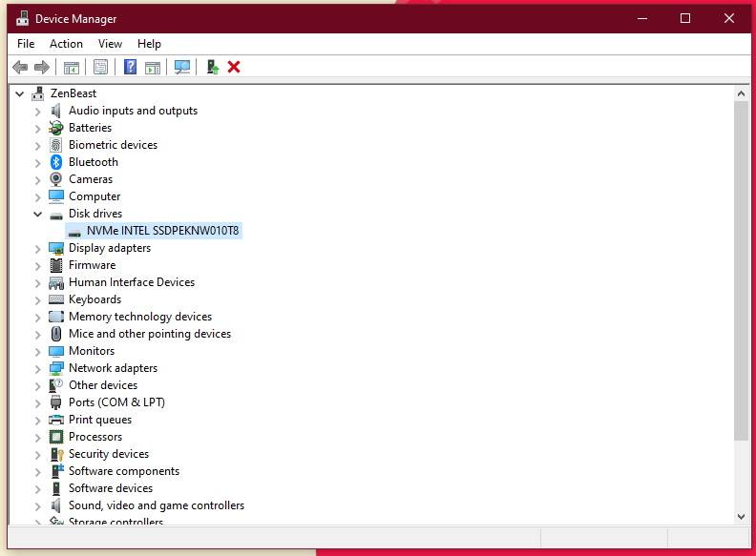Viewport: 756px width, 556px height.
Task: Expand the Monitors category
Action: click(37, 351)
